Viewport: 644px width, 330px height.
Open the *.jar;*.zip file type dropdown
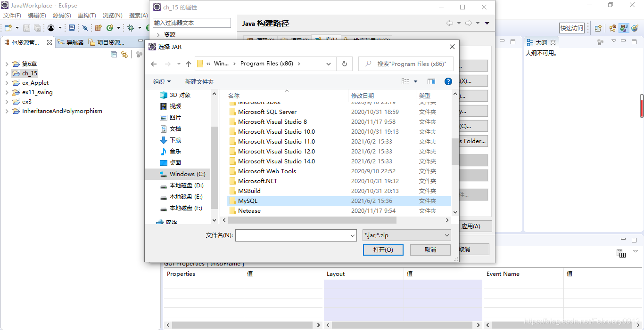(407, 235)
